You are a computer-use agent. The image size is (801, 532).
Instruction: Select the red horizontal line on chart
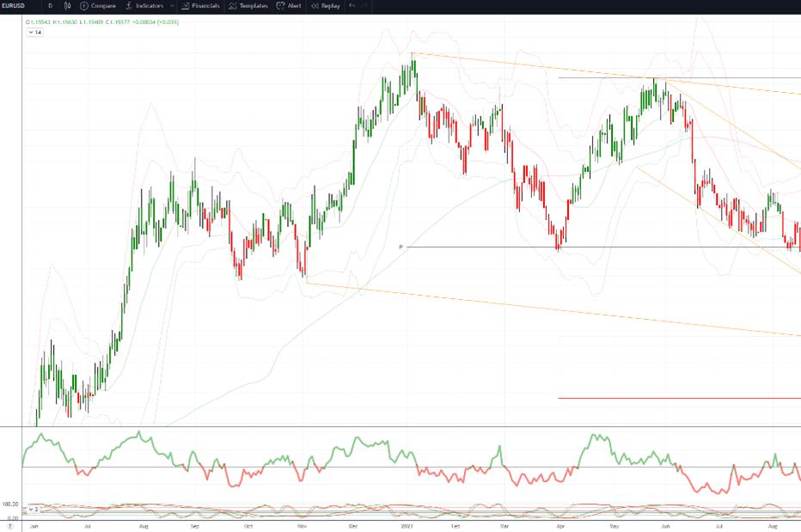[x=680, y=398]
